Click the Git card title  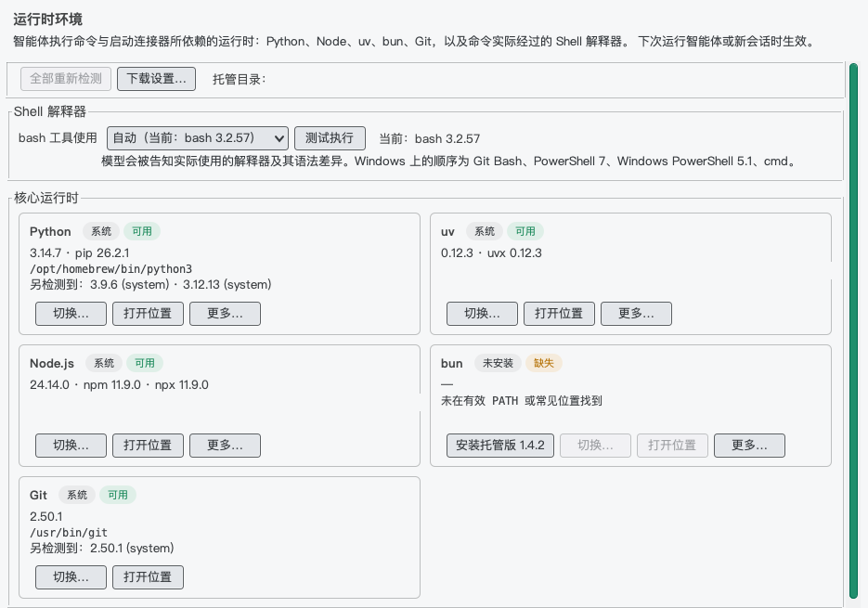(38, 495)
